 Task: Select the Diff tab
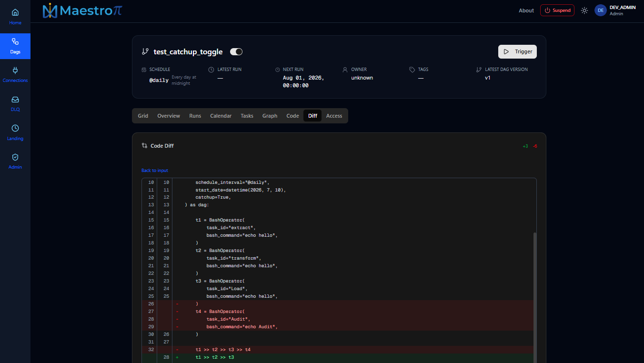pos(312,116)
